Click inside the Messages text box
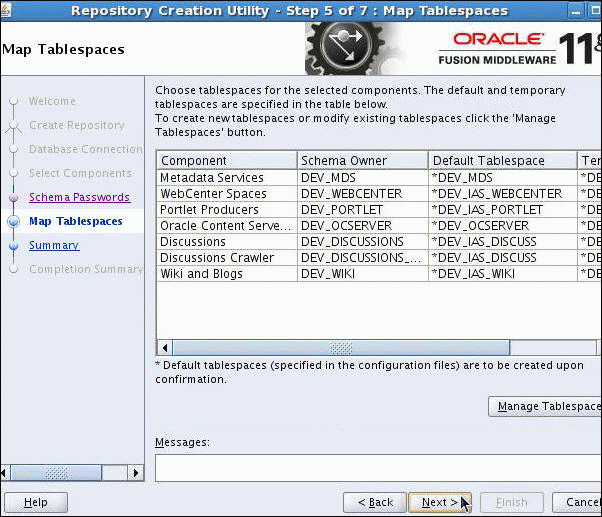The width and height of the screenshot is (602, 517). 378,468
